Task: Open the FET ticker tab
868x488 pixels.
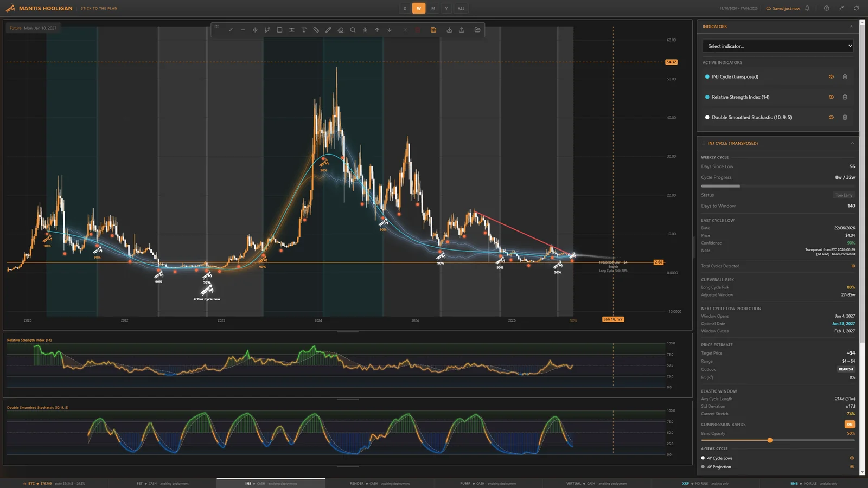Action: [x=162, y=483]
